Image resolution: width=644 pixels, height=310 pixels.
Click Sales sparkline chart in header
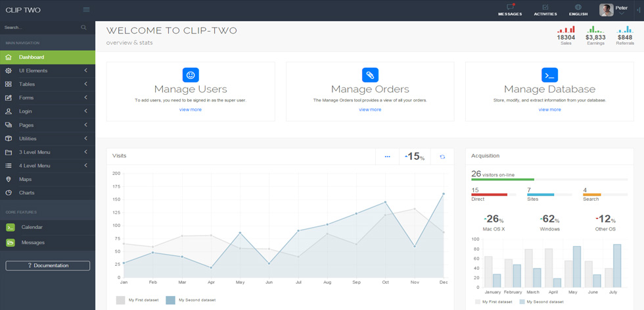click(566, 30)
